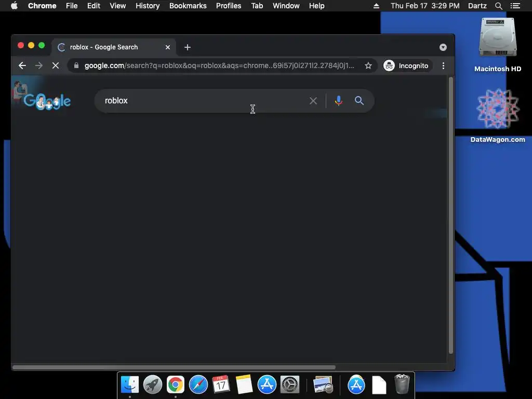
Task: Open Safari from the Dock
Action: pos(198,385)
